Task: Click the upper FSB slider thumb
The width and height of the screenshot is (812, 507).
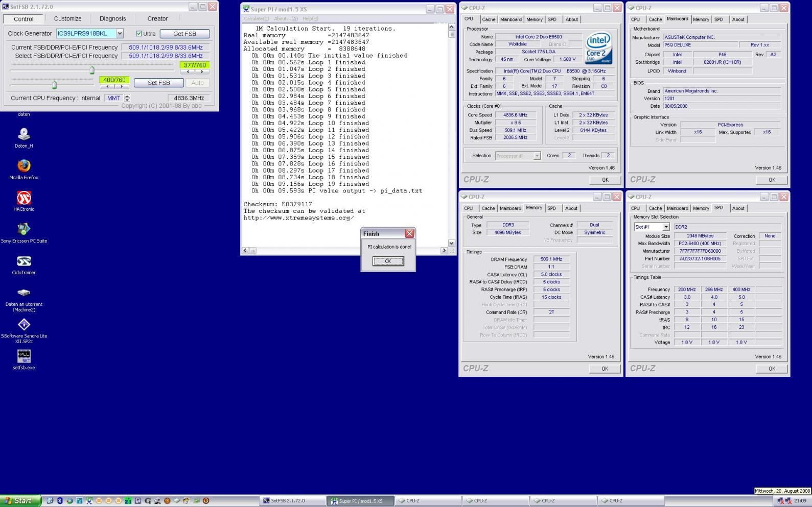Action: [92, 70]
